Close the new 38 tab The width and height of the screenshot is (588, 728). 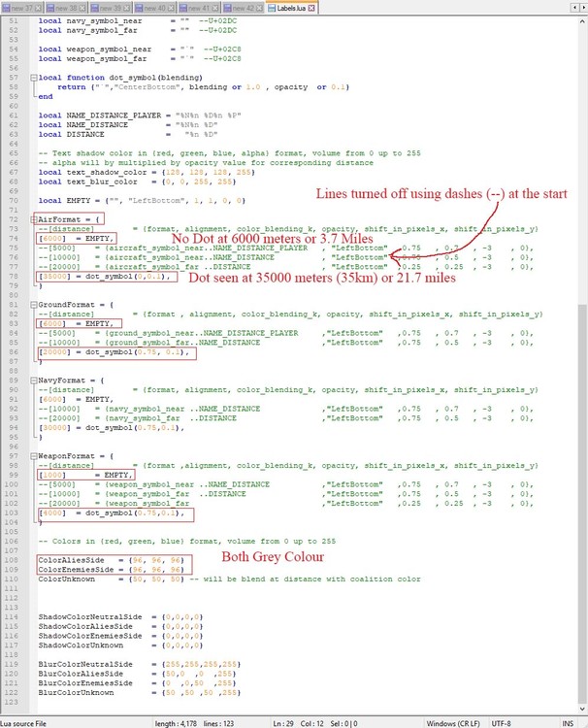tap(82, 8)
